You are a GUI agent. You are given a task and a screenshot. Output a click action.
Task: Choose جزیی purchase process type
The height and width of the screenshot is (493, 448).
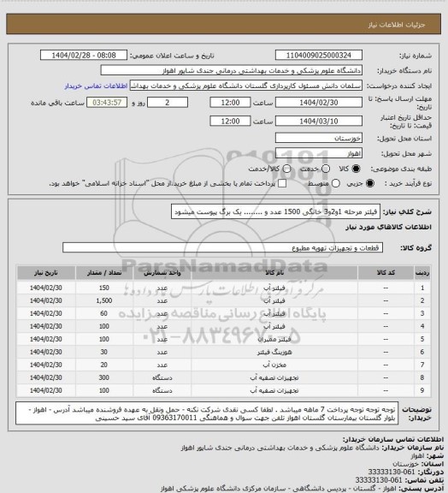pyautogui.click(x=370, y=183)
